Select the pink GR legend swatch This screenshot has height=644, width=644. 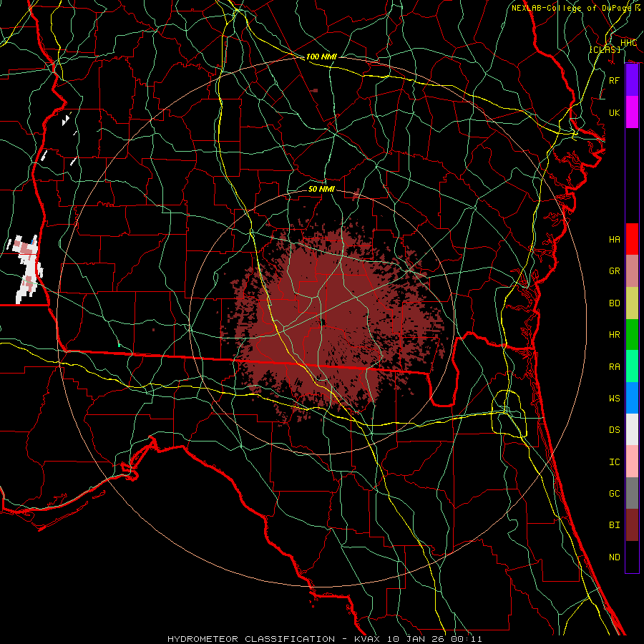632,270
